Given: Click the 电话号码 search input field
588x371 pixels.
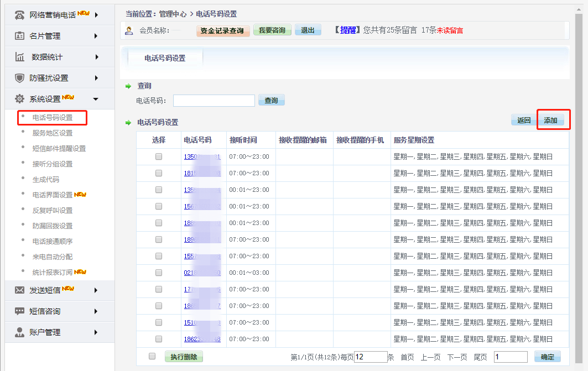Looking at the screenshot, I should [x=214, y=101].
